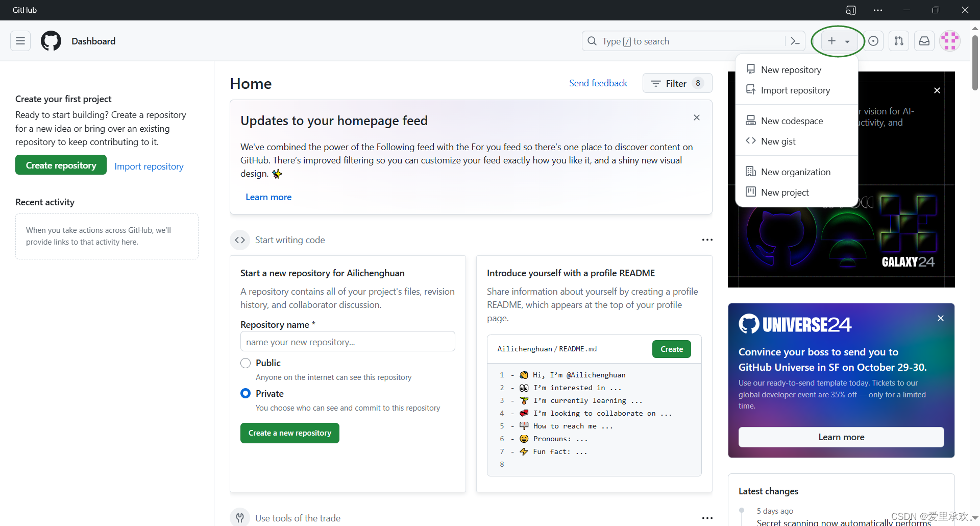Screen dimensions: 980x526
Task: Close the Universe24 promo card
Action: [x=941, y=318]
